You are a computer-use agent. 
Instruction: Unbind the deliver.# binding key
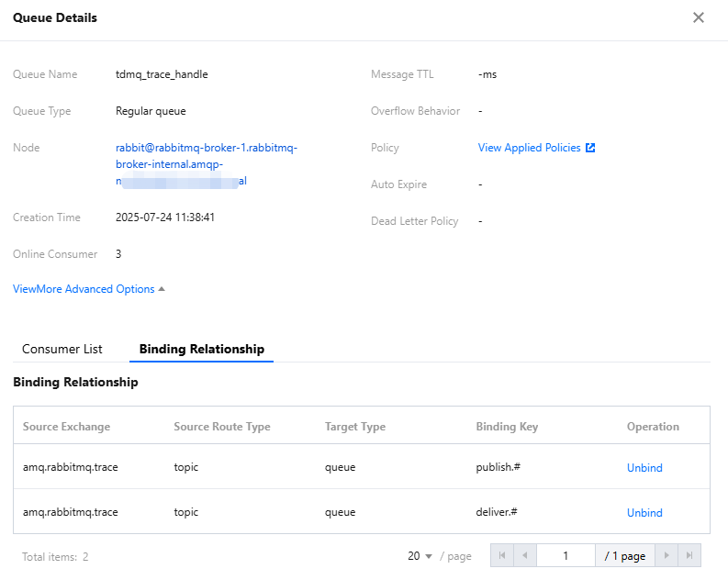click(644, 513)
